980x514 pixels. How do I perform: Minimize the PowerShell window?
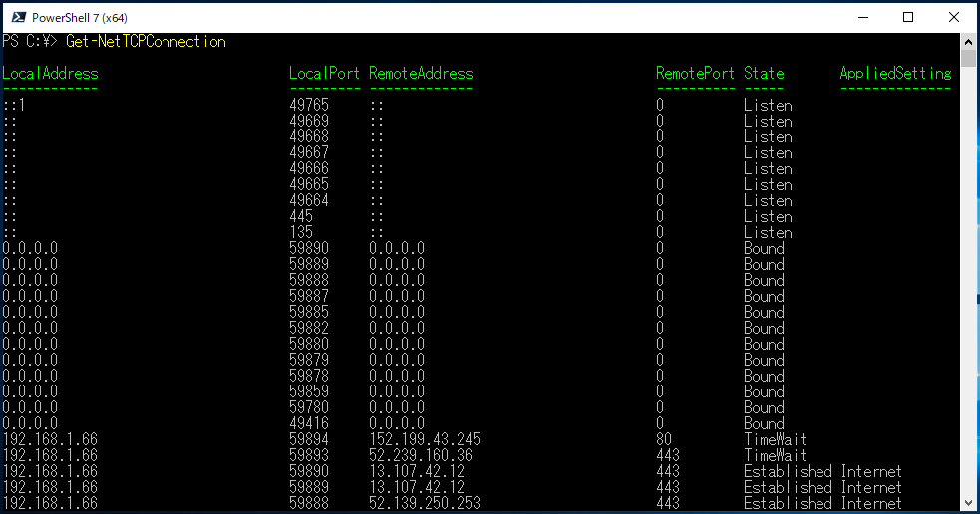[x=862, y=17]
